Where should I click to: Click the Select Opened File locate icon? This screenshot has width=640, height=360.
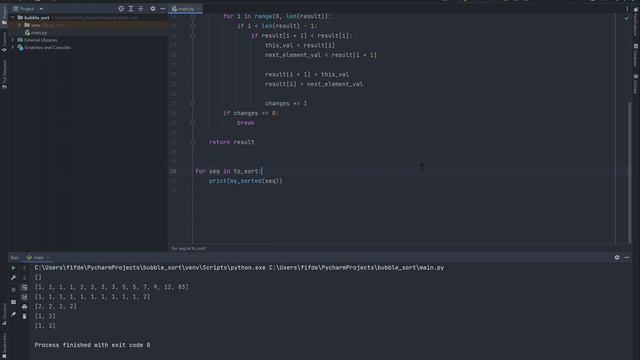click(x=121, y=9)
